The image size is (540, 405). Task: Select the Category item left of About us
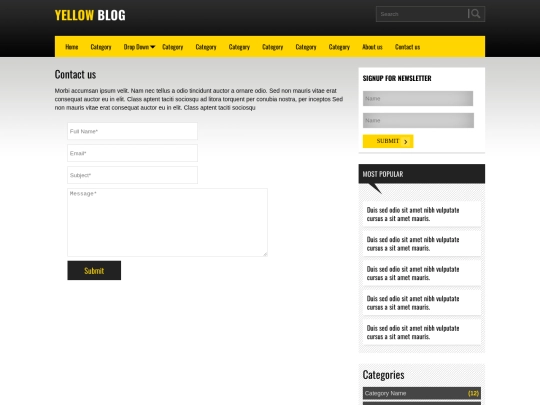pos(339,47)
